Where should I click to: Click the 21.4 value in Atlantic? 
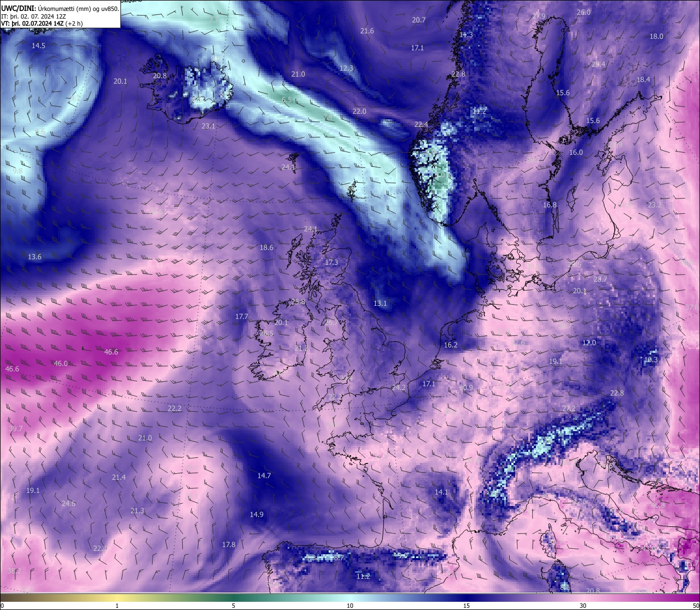click(119, 478)
